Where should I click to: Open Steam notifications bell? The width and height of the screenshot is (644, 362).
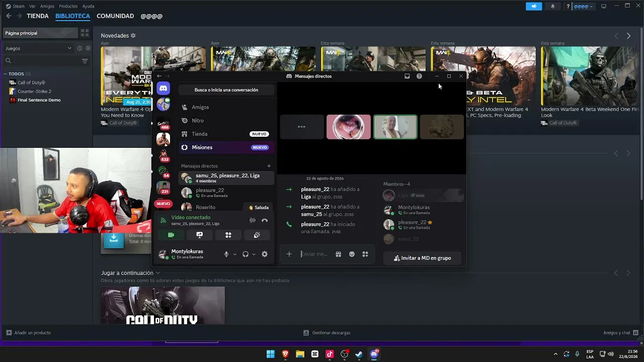pyautogui.click(x=552, y=7)
